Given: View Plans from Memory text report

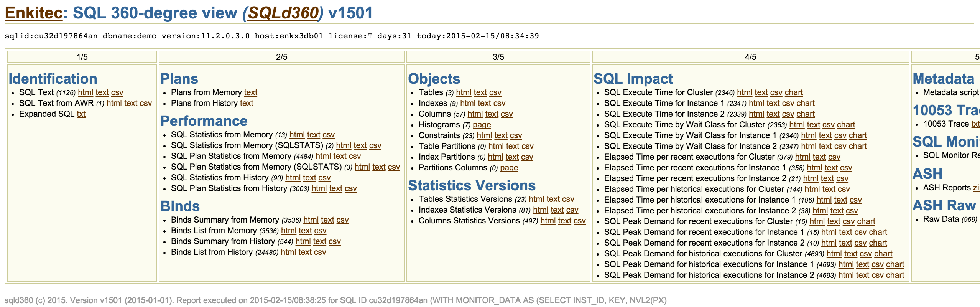Looking at the screenshot, I should click(250, 92).
